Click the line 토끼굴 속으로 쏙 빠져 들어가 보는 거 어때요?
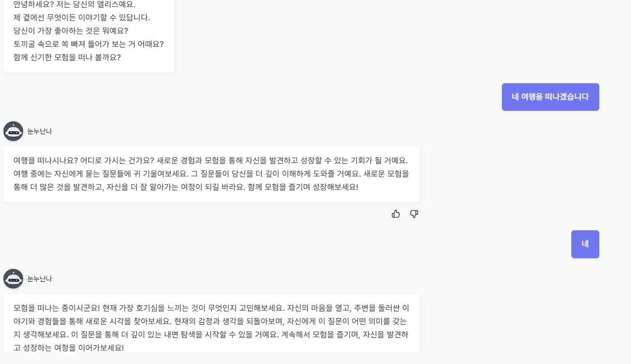631x364 pixels. pos(88,44)
